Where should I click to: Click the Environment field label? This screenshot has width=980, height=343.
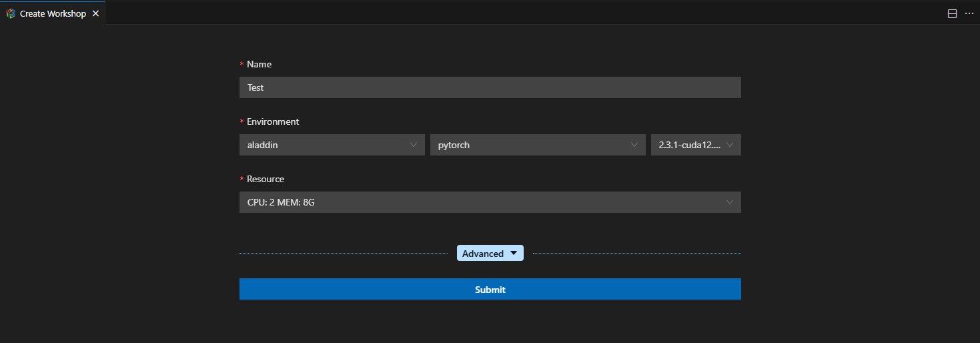pos(273,121)
